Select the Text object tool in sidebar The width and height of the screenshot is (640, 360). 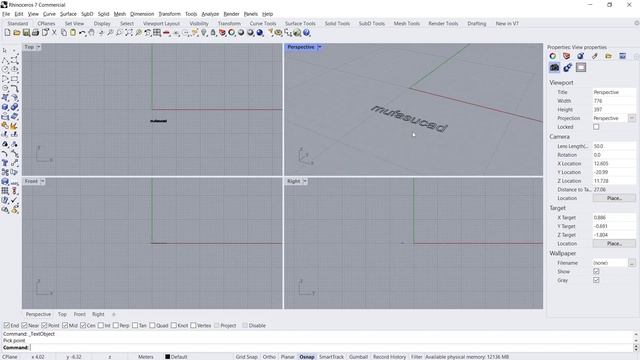point(5,162)
